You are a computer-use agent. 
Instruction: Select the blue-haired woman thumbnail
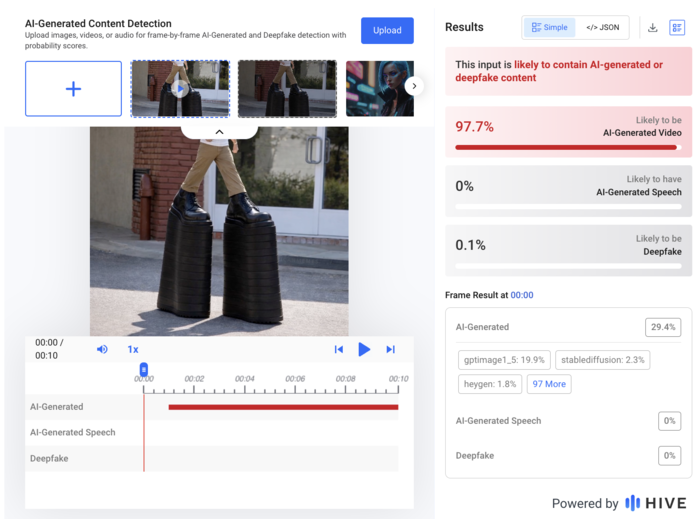[x=380, y=89]
